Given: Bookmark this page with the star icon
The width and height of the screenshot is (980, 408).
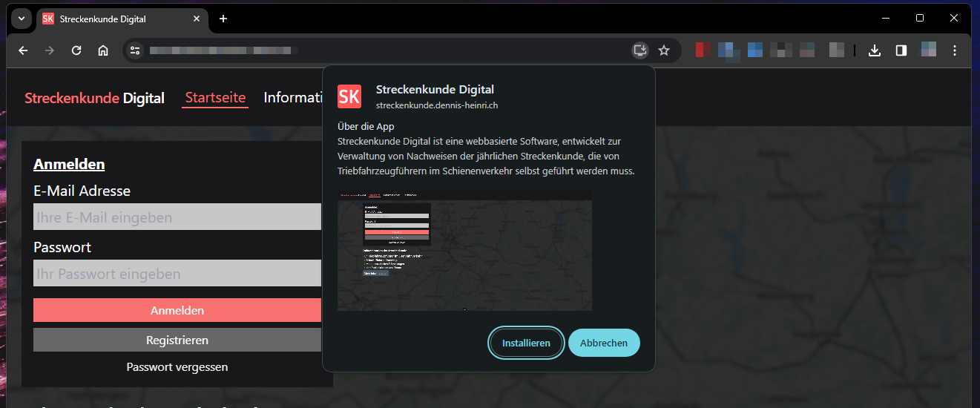Looking at the screenshot, I should tap(664, 50).
